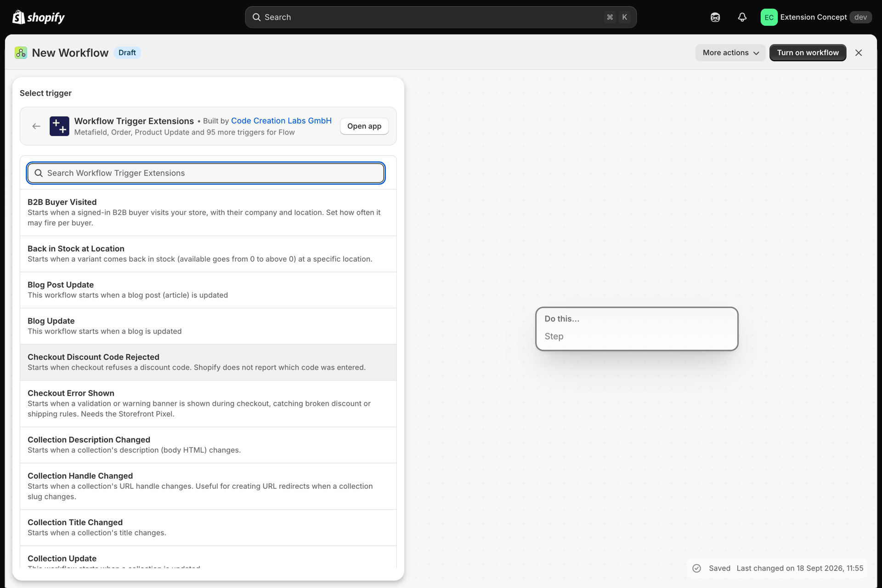The height and width of the screenshot is (588, 882).
Task: Pick Checkout Discount Code Rejected trigger
Action: pos(208,362)
